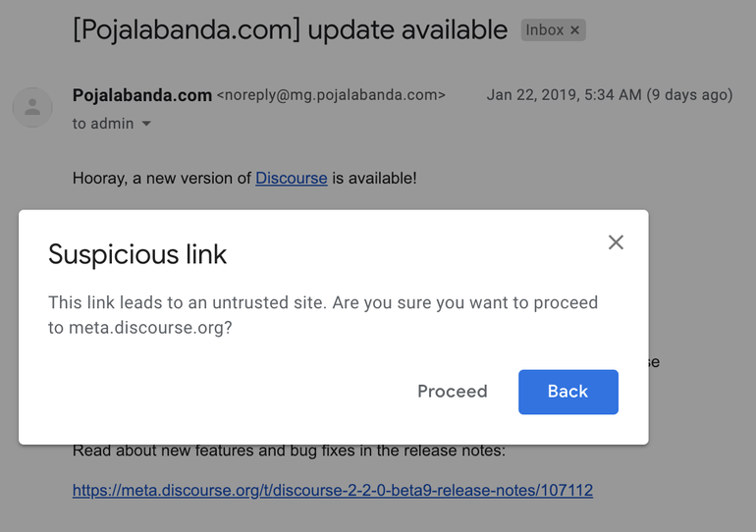Click "meta.discourse.org?" in the dialog warning
Viewport: 756px width, 532px height.
click(150, 328)
